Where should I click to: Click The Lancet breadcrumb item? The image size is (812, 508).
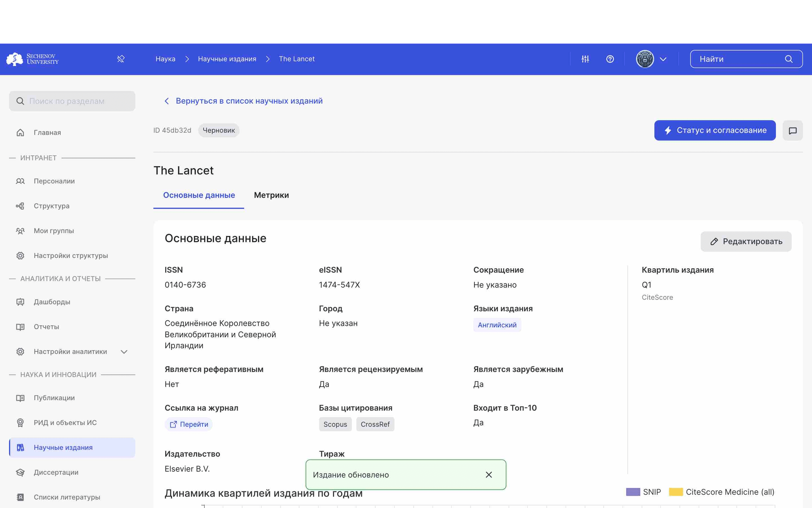pos(297,59)
